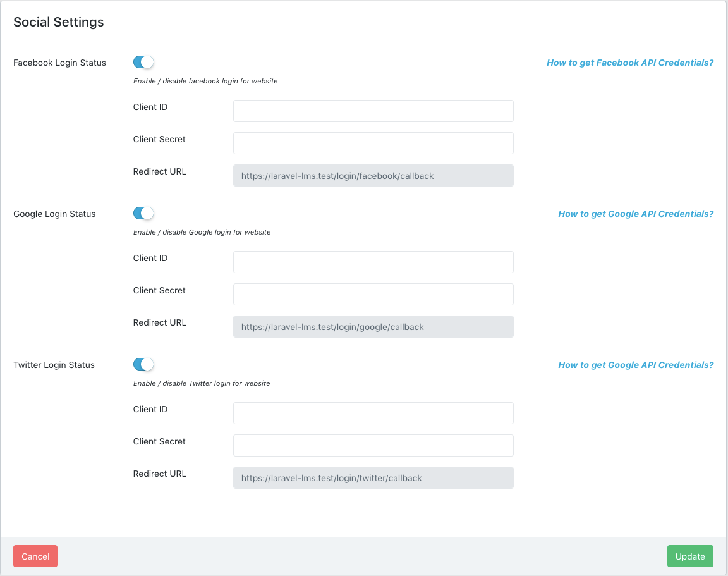
Task: Focus the Twitter Client Secret input
Action: [x=373, y=445]
